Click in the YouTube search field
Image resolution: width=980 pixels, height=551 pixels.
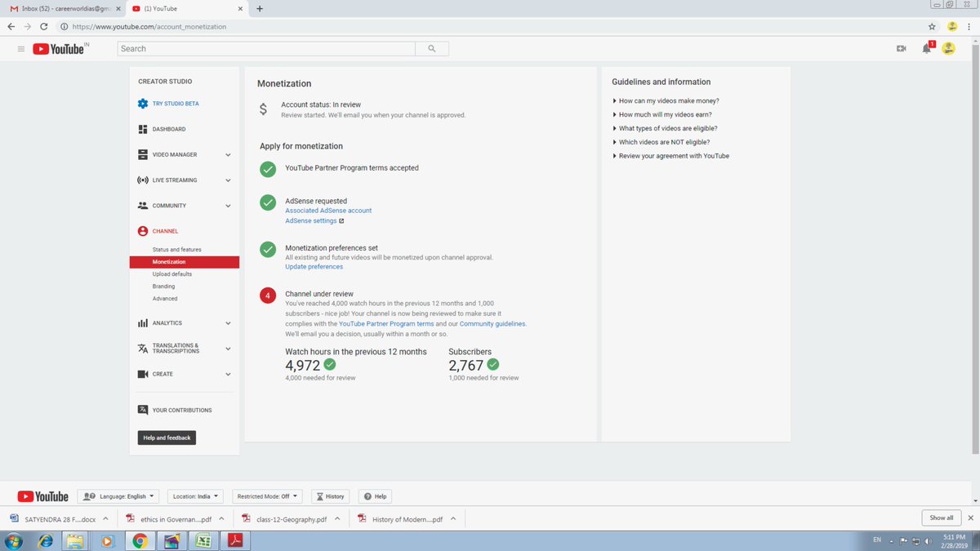click(266, 49)
